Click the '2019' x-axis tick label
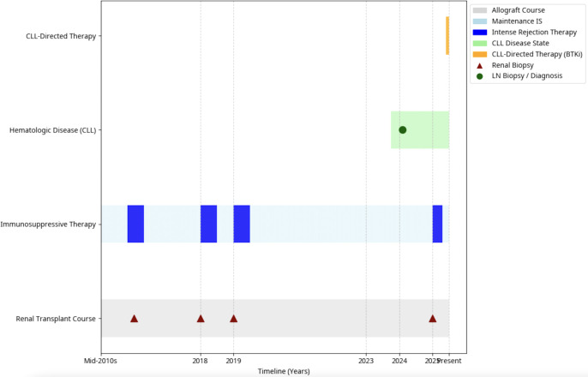Viewport: 588px width, 377px height. (233, 361)
